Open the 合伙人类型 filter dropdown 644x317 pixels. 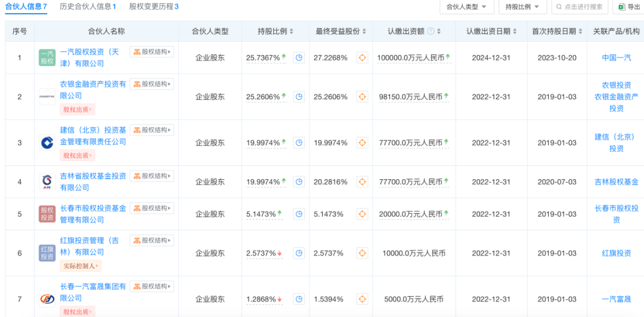467,7
